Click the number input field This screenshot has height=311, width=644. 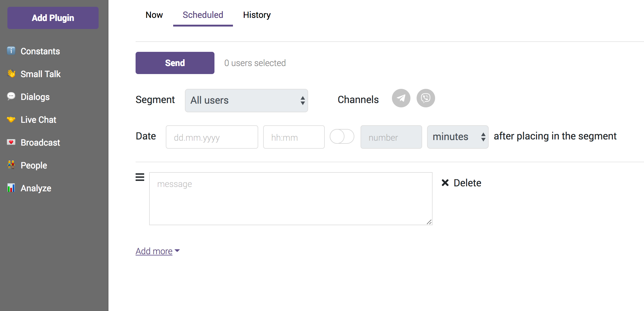[391, 137]
